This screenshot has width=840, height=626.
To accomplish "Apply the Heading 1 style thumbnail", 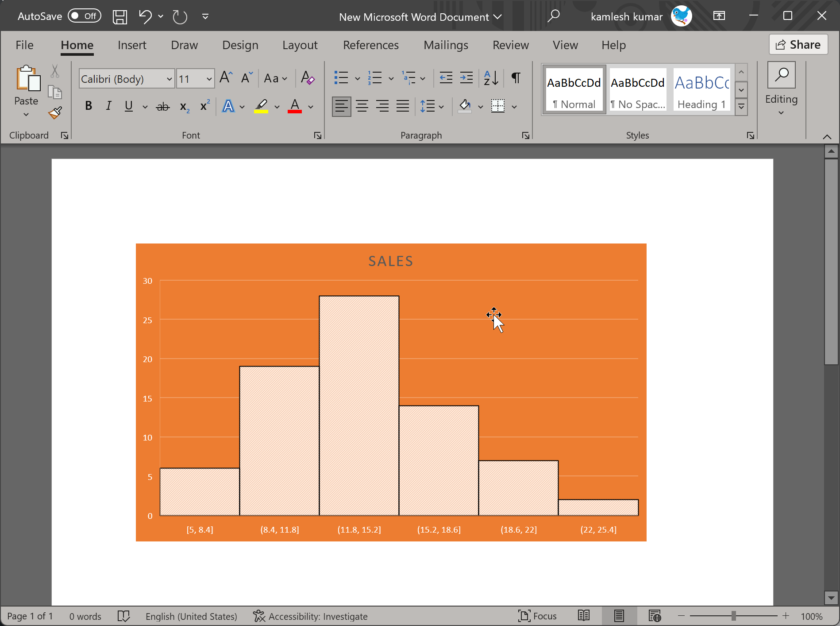I will 701,91.
